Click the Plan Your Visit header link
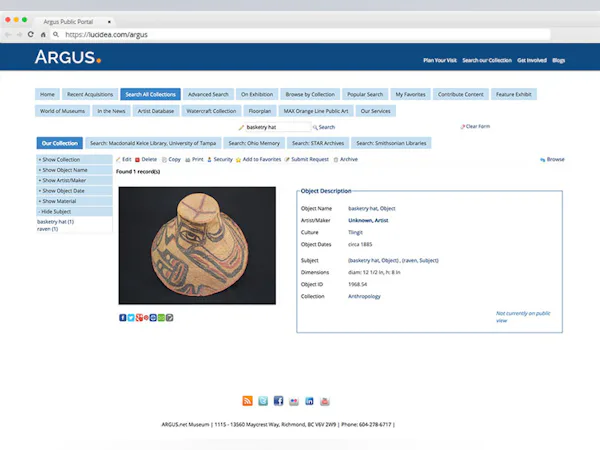Image resolution: width=600 pixels, height=450 pixels. pyautogui.click(x=440, y=60)
